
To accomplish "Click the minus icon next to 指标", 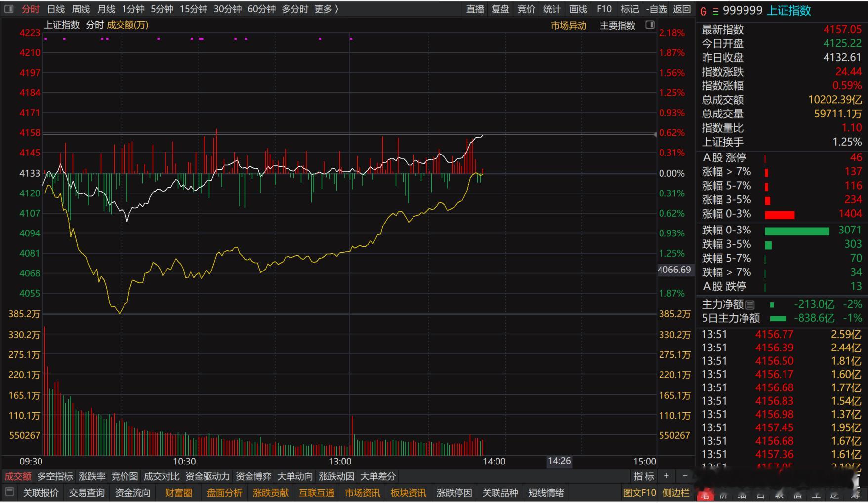I will 685,476.
